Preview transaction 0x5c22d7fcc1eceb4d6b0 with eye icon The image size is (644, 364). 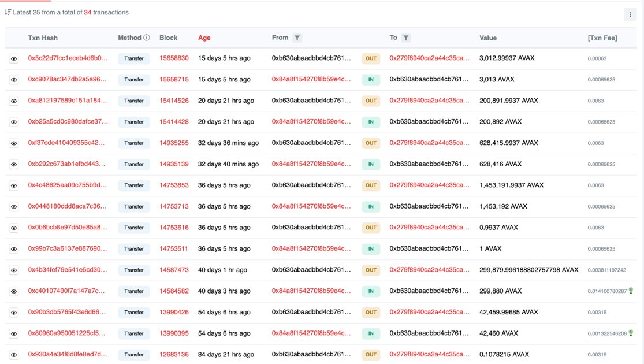tap(14, 59)
